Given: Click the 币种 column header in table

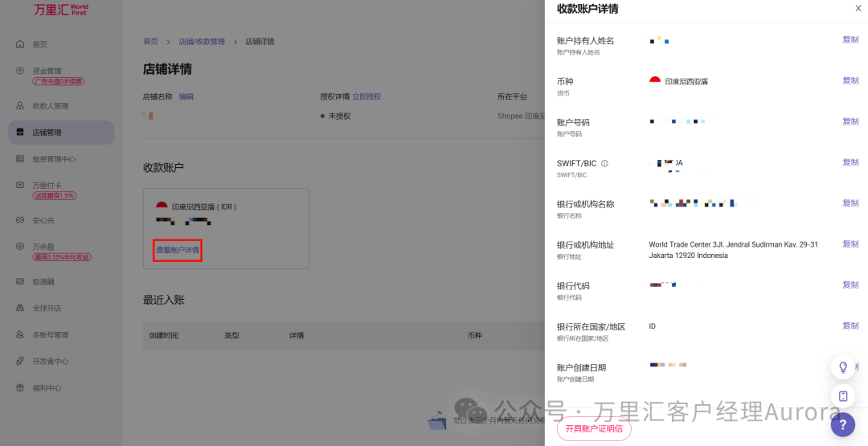Looking at the screenshot, I should pyautogui.click(x=474, y=335).
